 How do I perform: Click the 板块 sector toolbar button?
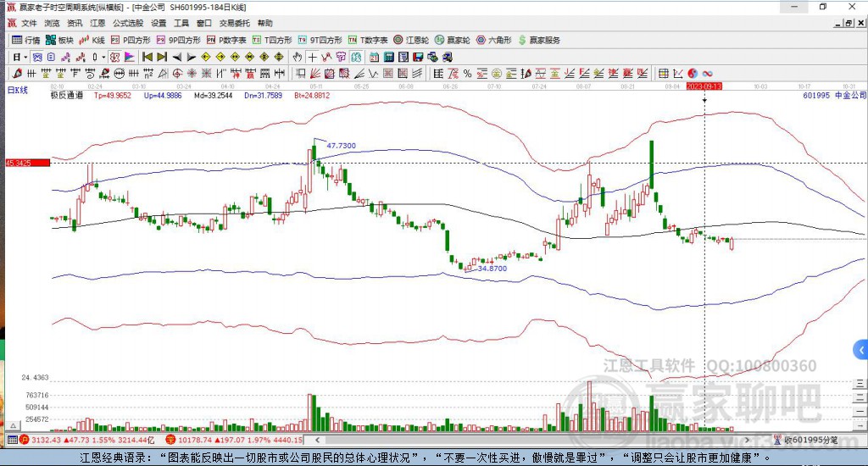point(60,40)
